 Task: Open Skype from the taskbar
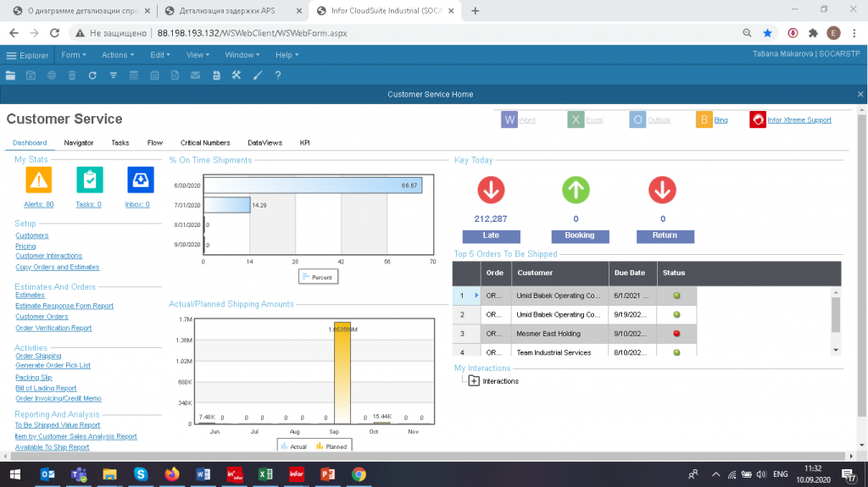point(141,474)
